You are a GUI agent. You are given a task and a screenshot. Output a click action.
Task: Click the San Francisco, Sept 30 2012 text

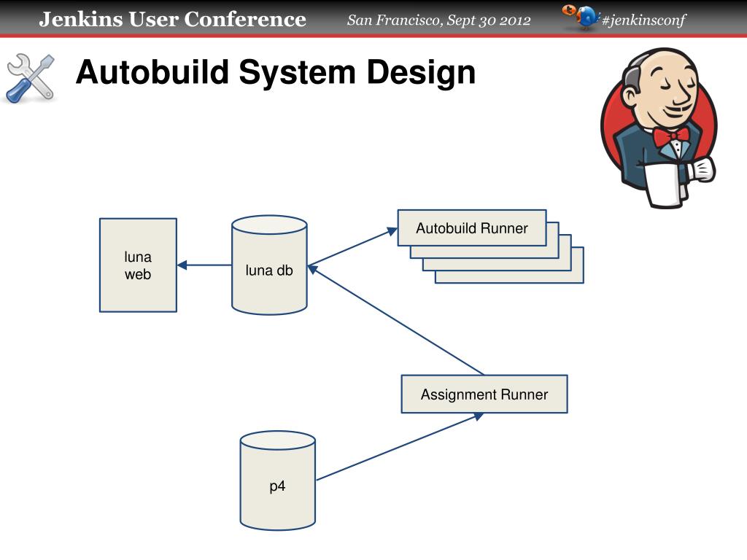click(438, 20)
